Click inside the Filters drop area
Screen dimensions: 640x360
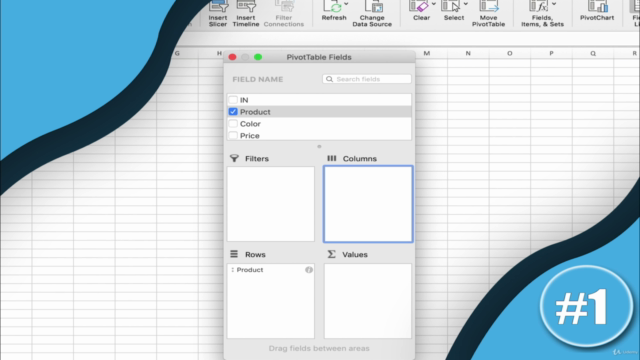pyautogui.click(x=271, y=204)
